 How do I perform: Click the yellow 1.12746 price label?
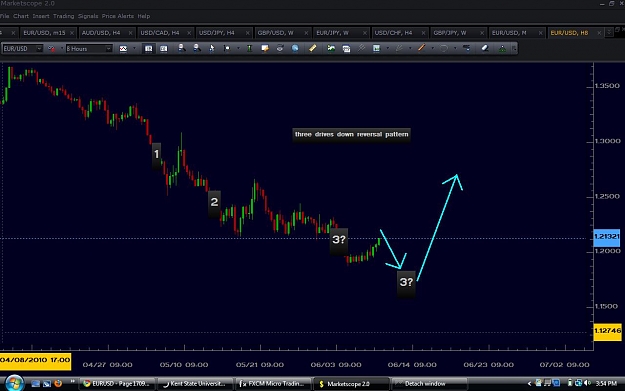point(607,331)
